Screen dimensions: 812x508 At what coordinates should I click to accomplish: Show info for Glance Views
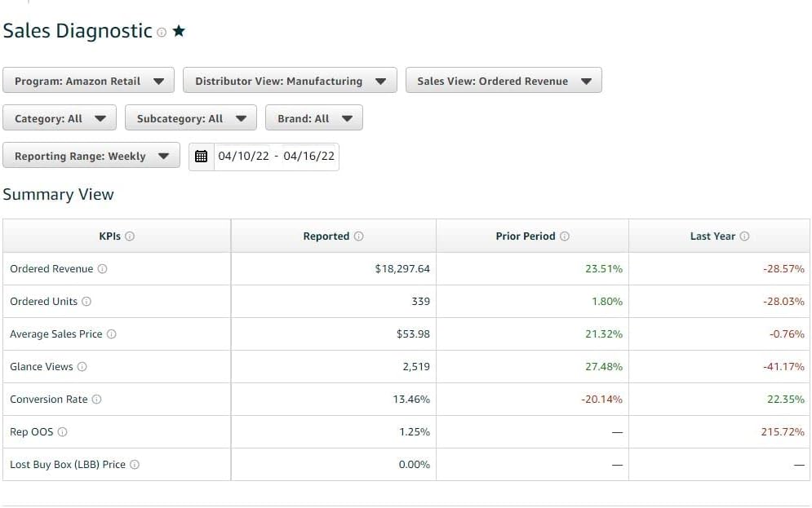[x=82, y=367]
